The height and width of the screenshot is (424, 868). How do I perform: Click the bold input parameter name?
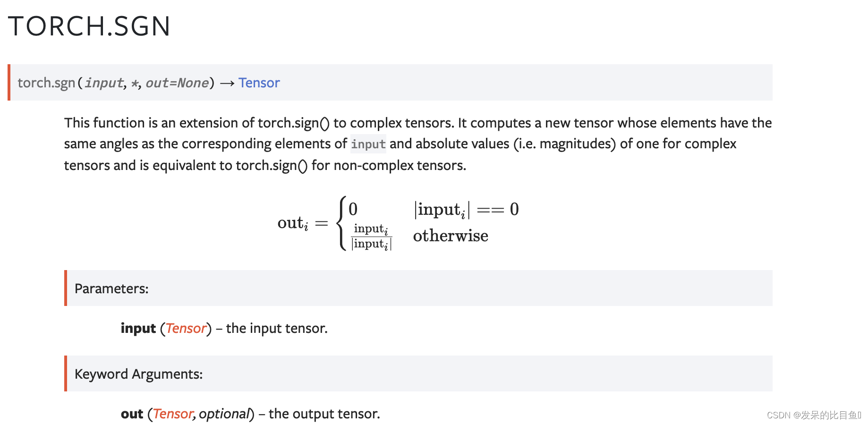coord(138,328)
